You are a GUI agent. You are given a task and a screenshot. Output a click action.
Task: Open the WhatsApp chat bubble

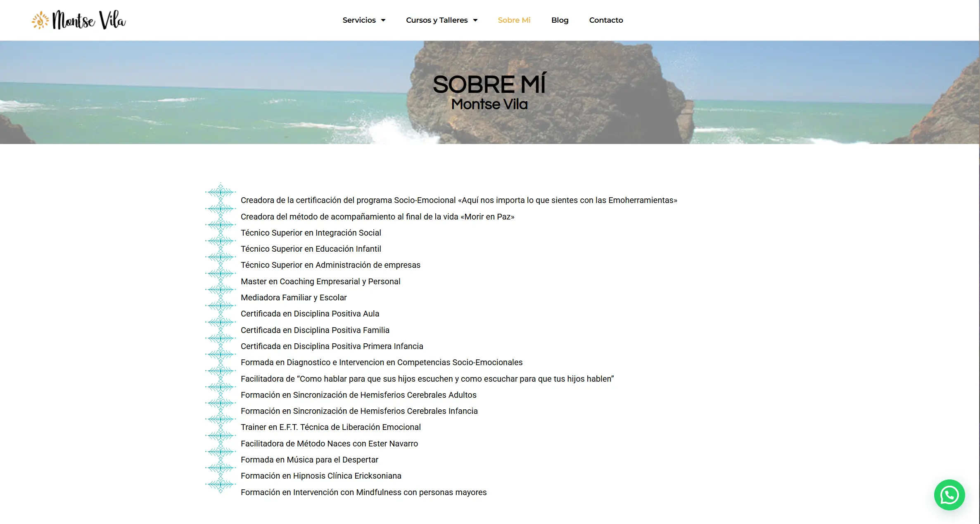[949, 495]
